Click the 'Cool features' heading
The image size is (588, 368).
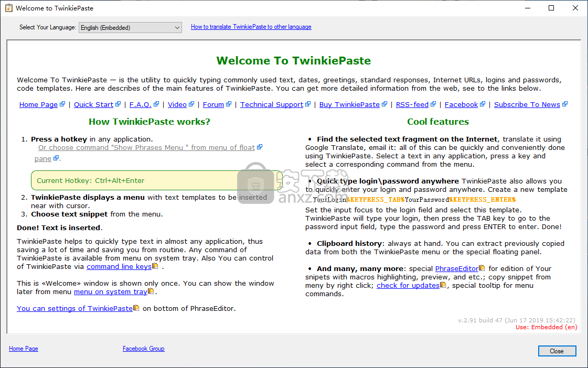point(438,122)
